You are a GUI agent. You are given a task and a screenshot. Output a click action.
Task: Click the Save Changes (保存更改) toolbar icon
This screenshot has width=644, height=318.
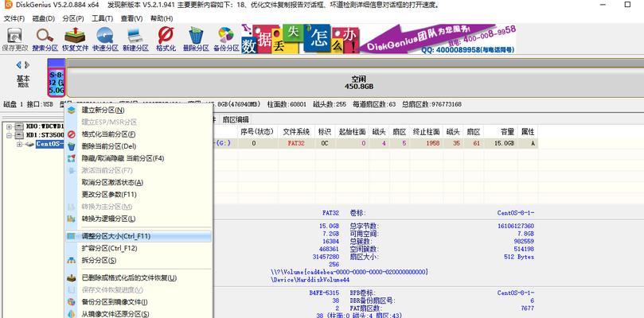[x=15, y=40]
